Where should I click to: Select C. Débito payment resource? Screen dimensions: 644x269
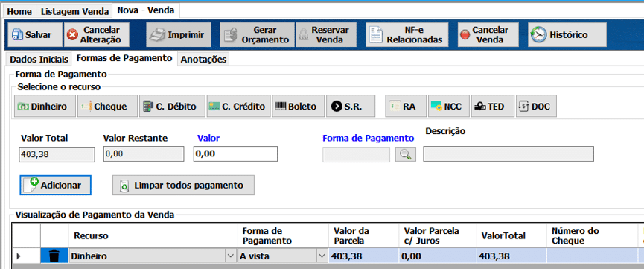[172, 107]
